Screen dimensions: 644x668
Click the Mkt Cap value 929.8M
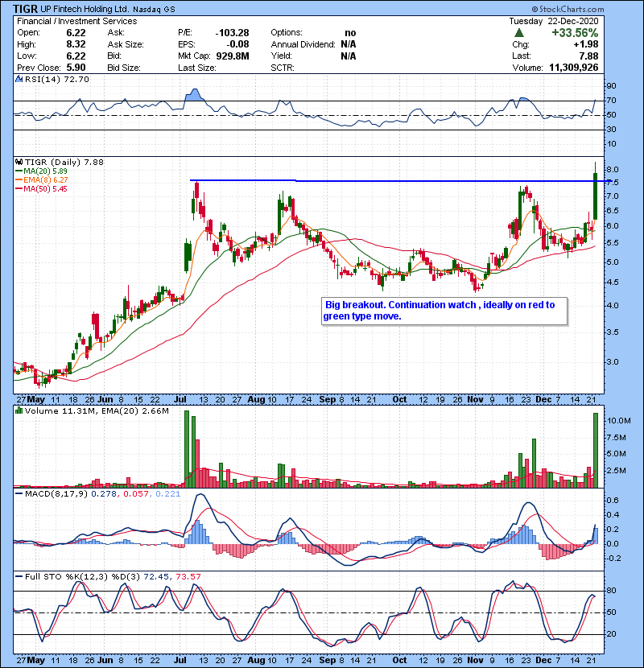pyautogui.click(x=233, y=56)
